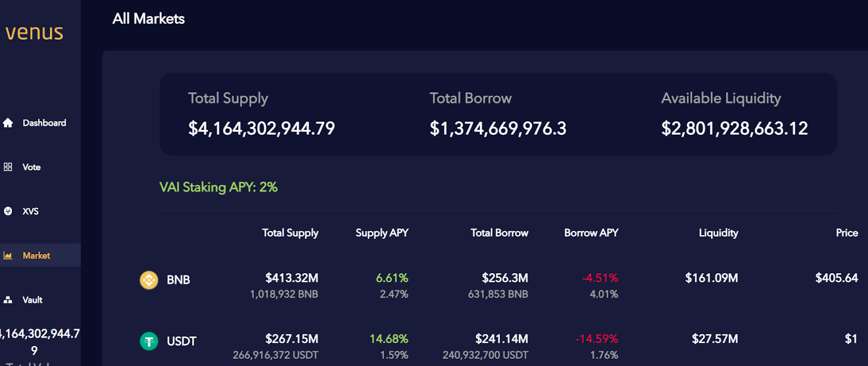Click BNB liquidity $161.09M
Viewport: 868px width, 366px height.
click(712, 278)
